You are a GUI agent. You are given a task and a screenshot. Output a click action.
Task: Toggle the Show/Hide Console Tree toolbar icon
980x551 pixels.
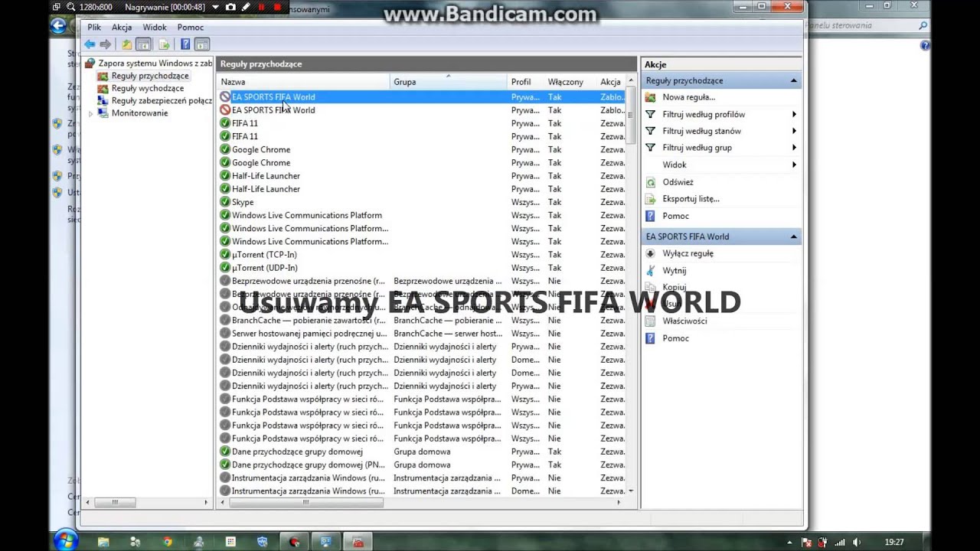click(143, 44)
